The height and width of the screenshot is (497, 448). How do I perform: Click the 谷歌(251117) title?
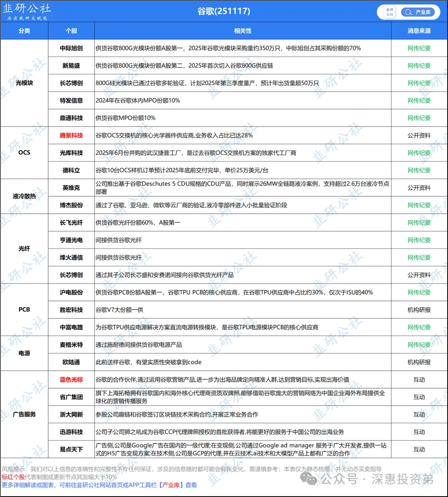(224, 11)
